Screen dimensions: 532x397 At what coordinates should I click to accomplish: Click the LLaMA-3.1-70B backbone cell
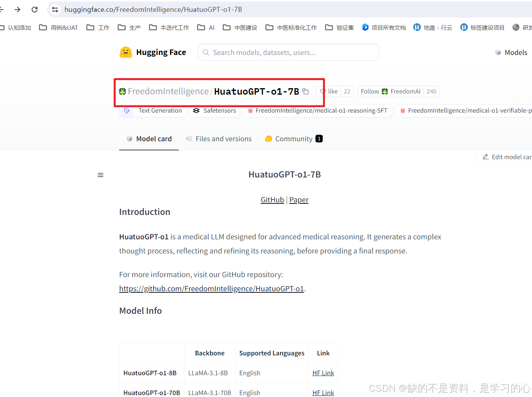210,393
